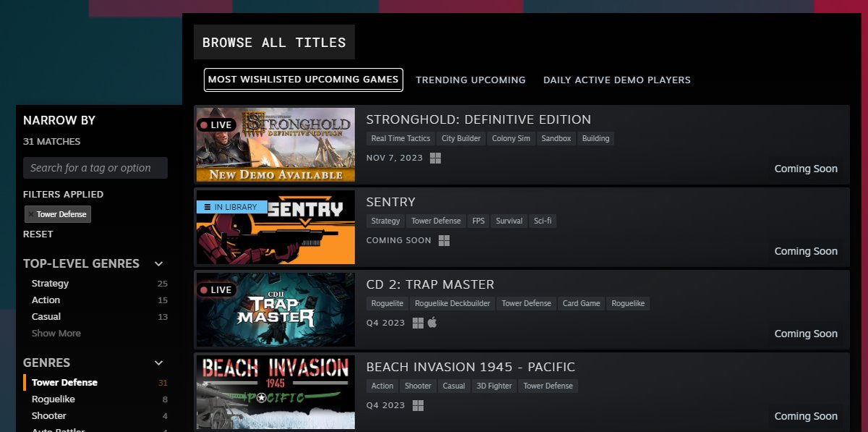
Task: Click '31 MATCHES' text
Action: click(52, 142)
